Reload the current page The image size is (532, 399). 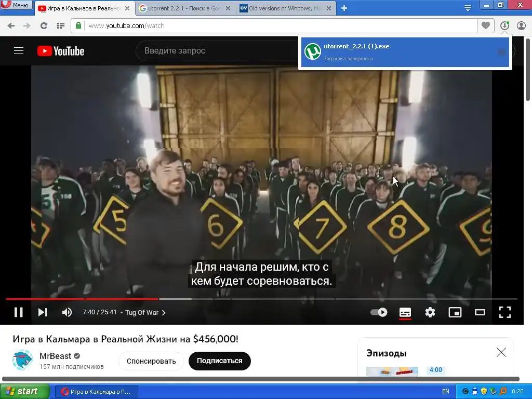44,26
